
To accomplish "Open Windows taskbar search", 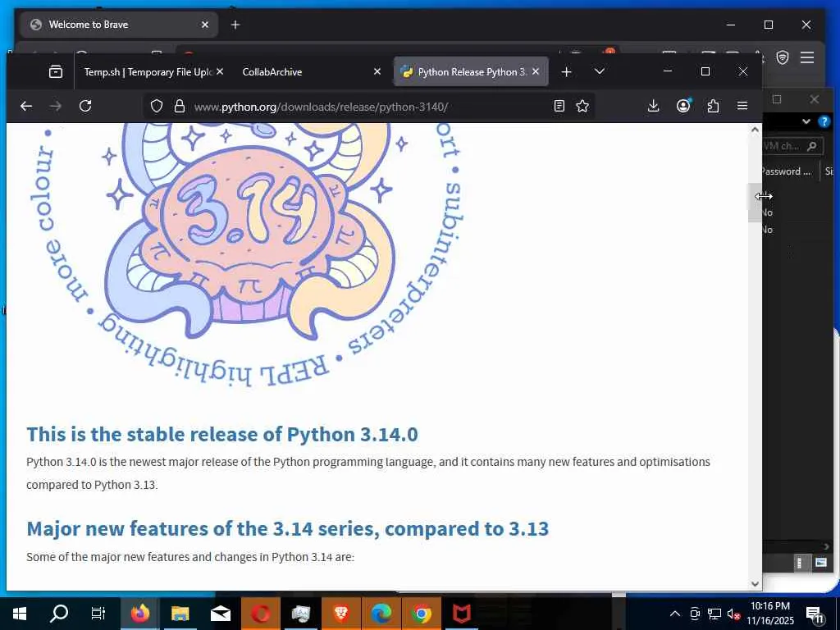I will point(59,614).
